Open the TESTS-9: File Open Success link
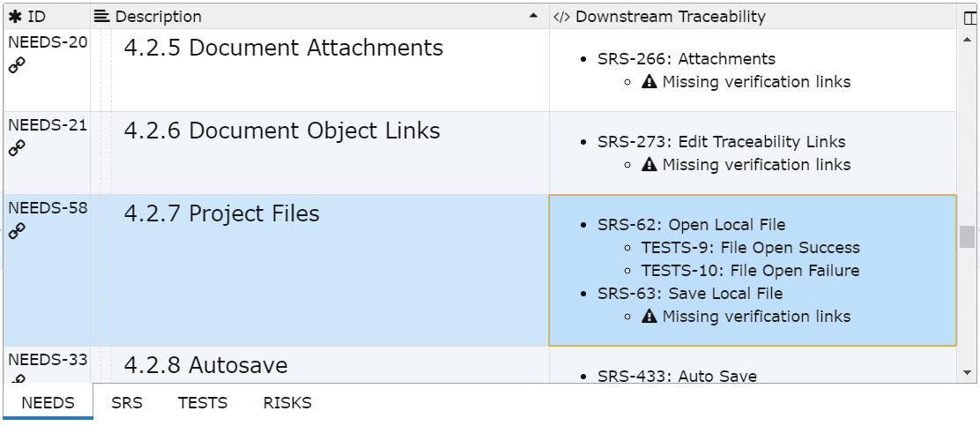This screenshot has height=426, width=980. click(750, 248)
